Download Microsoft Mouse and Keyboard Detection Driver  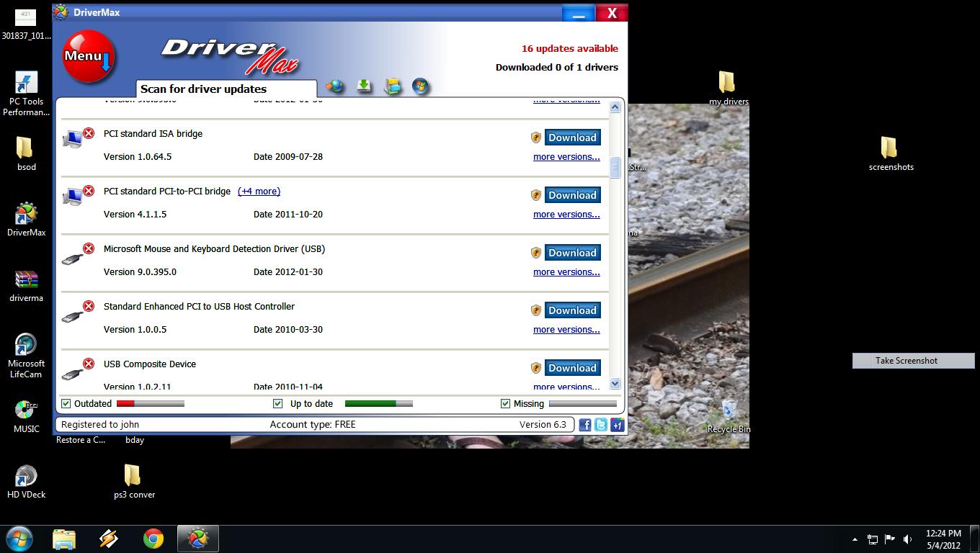[572, 253]
